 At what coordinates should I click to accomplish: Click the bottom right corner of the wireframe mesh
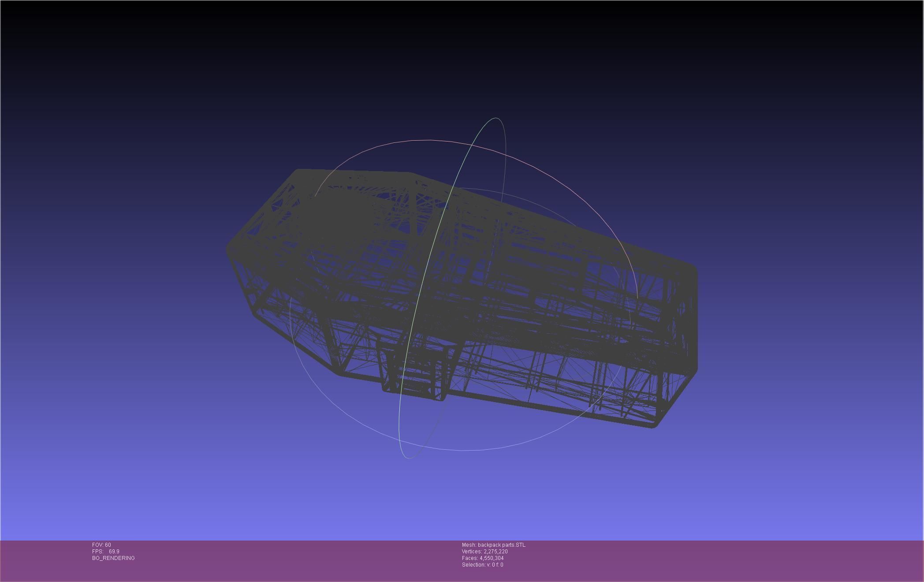click(x=655, y=425)
